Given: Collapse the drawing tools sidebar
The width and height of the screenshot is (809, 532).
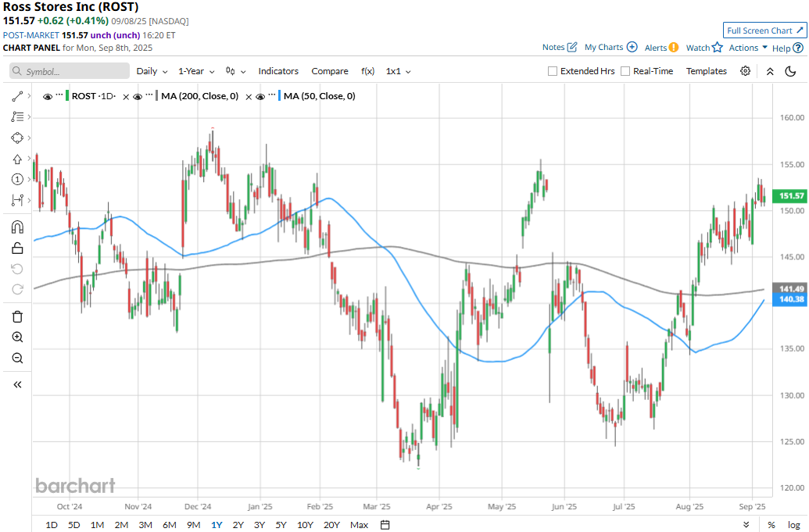Looking at the screenshot, I should (17, 384).
